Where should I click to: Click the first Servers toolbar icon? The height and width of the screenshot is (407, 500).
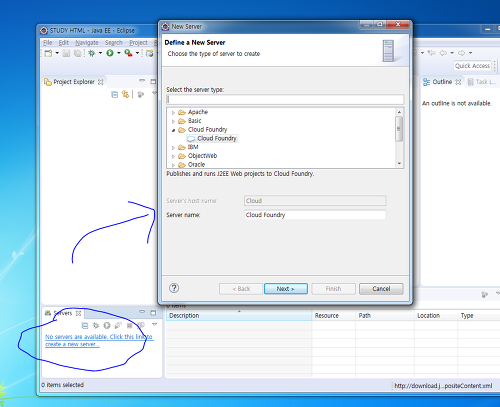(x=85, y=325)
